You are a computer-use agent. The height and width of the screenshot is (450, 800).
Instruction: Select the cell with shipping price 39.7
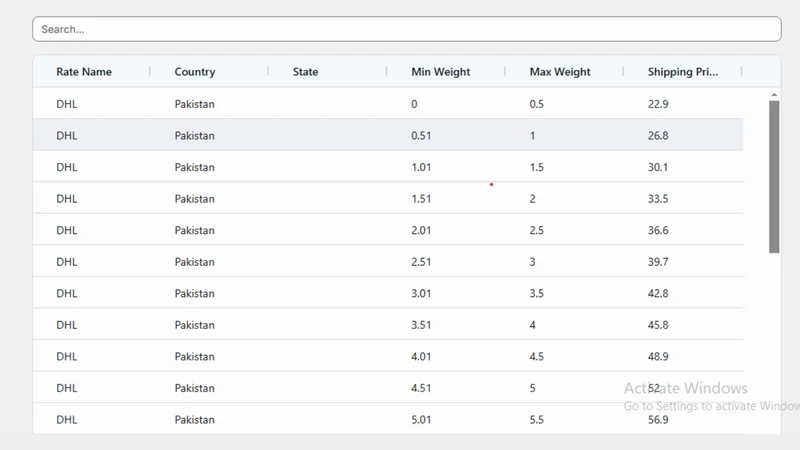click(658, 262)
